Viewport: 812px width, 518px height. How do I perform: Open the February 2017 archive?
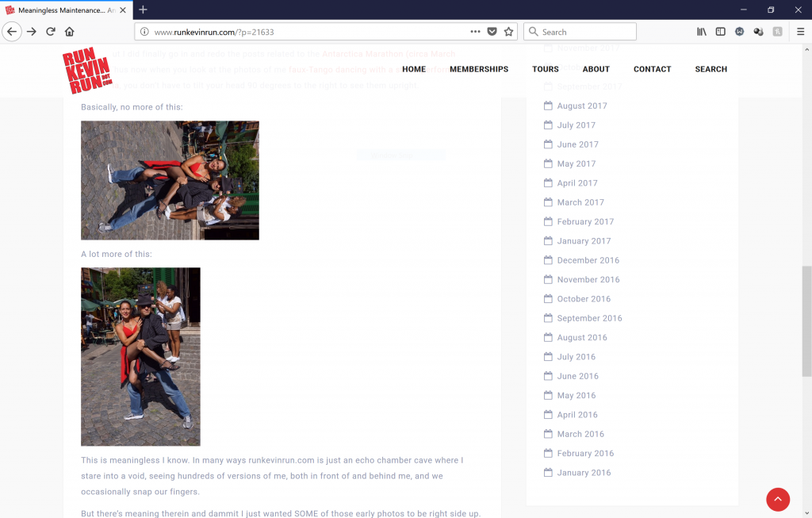(x=585, y=221)
